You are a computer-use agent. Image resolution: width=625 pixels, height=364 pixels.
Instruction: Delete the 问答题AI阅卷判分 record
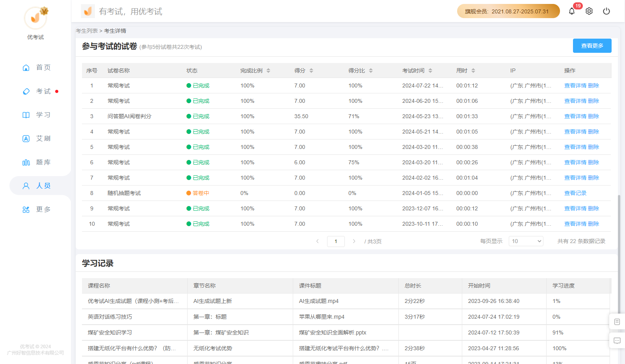click(x=593, y=116)
